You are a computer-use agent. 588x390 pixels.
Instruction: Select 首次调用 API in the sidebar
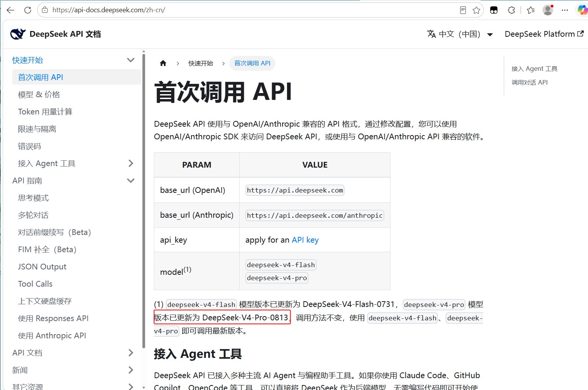77,77
